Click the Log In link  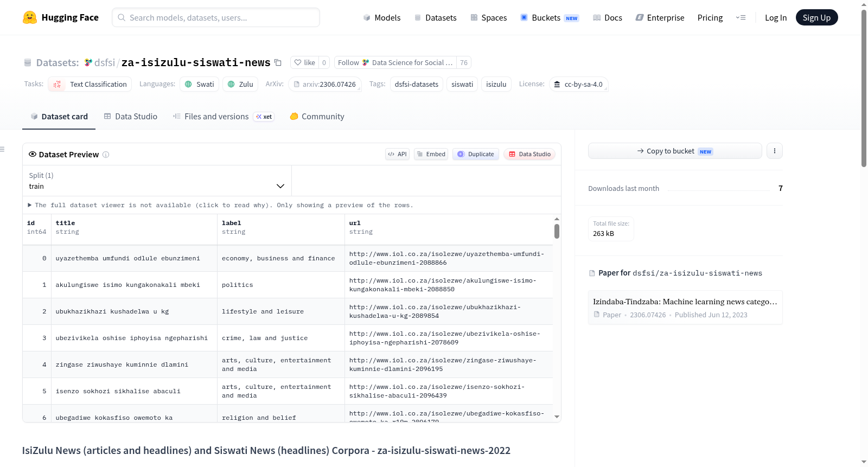776,17
